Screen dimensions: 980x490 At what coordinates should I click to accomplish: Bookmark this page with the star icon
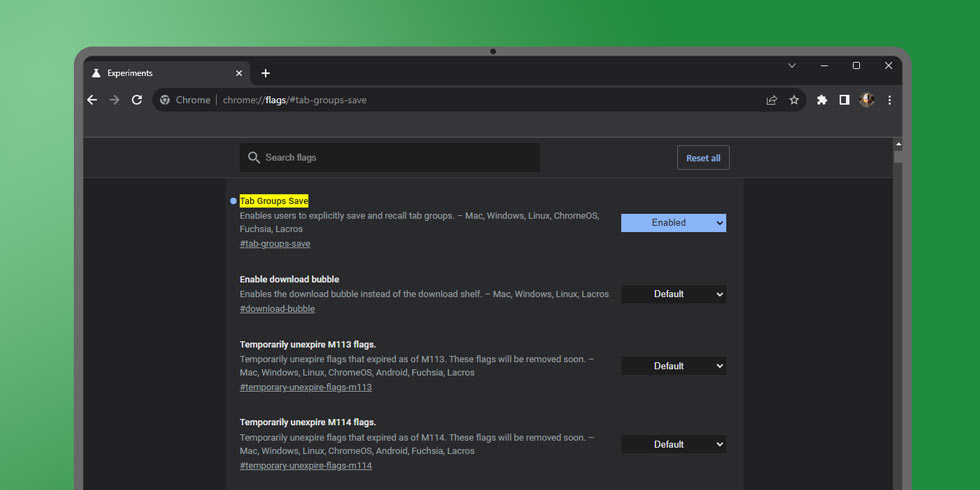click(x=794, y=100)
